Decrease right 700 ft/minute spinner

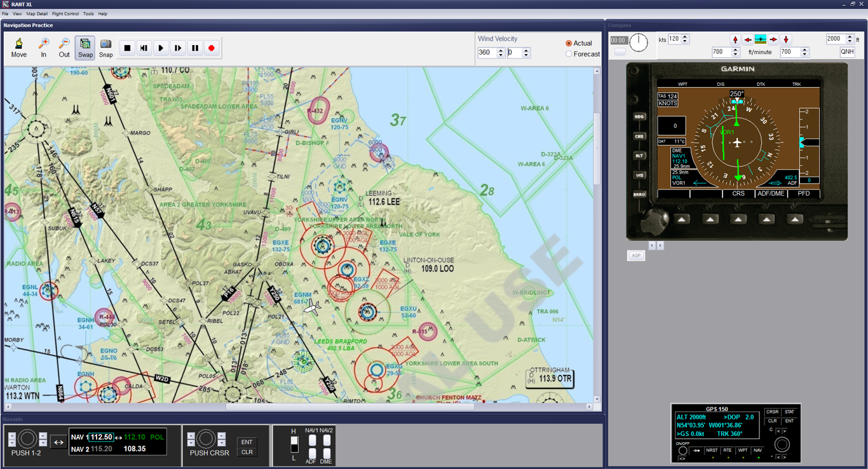[804, 55]
